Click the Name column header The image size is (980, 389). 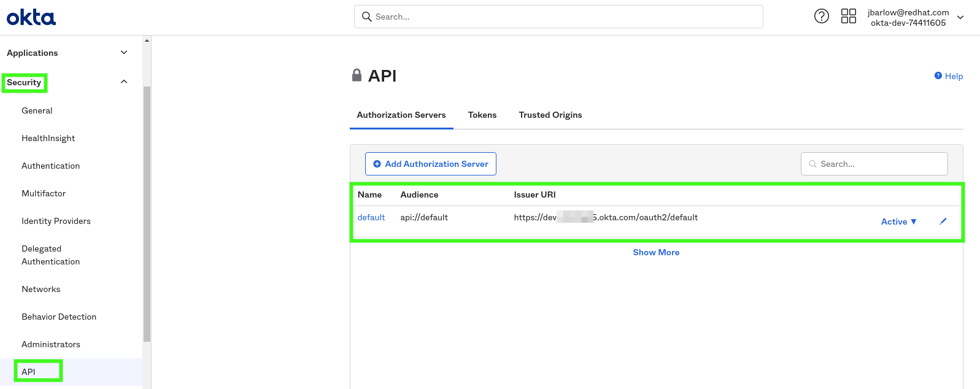(x=369, y=194)
